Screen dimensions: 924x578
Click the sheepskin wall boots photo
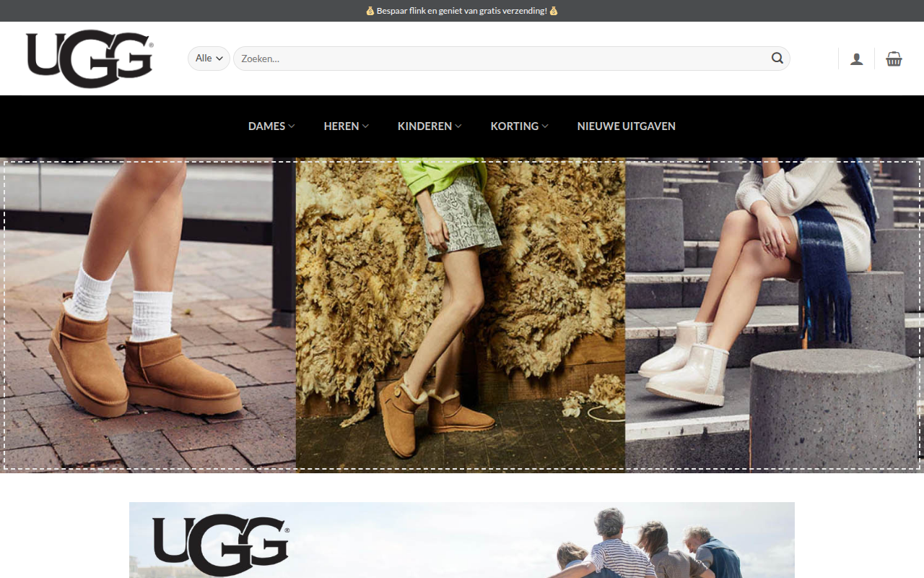(461, 315)
